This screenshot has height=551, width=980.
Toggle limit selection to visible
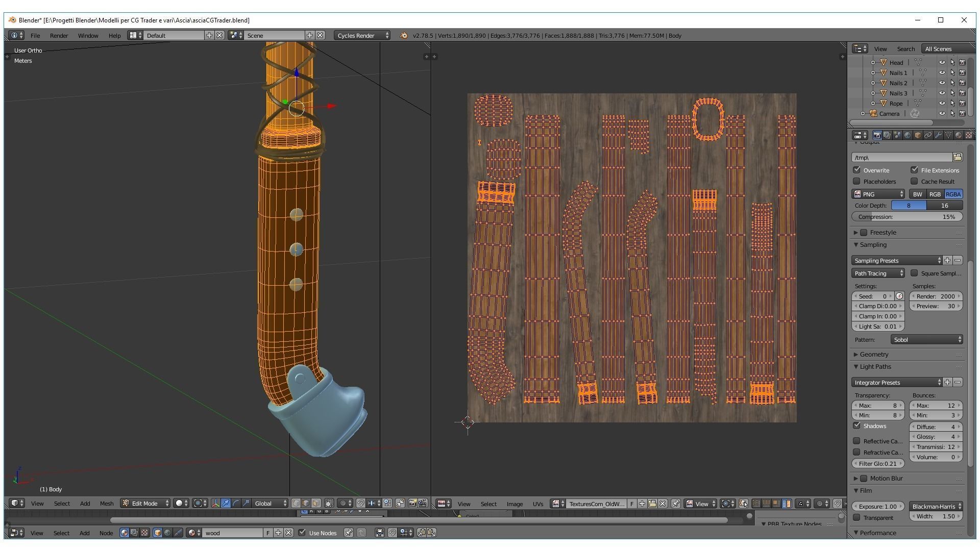329,503
